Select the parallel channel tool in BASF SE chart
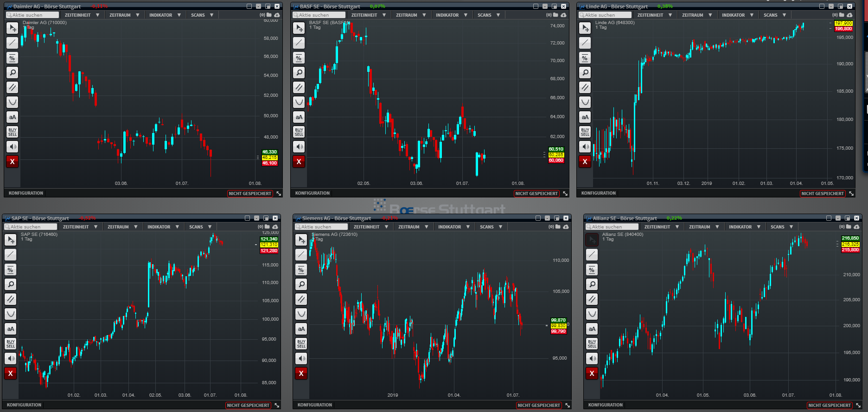This screenshot has width=868, height=412. pyautogui.click(x=299, y=87)
